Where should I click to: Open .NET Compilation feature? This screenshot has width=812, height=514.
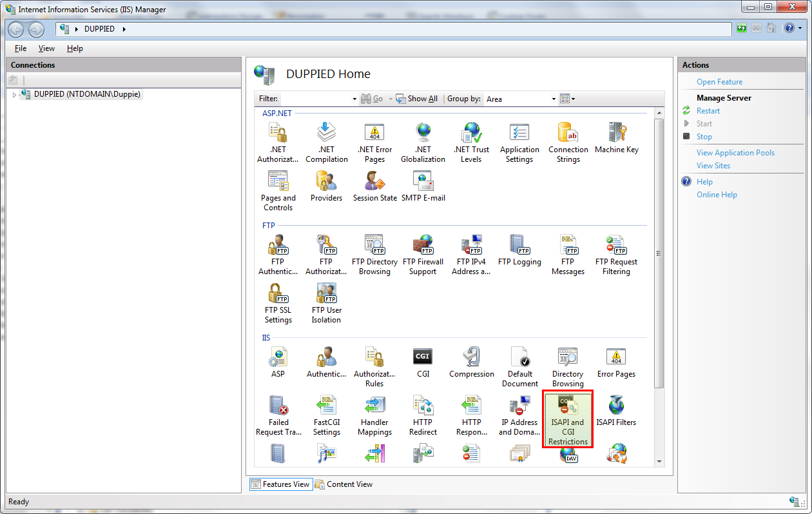pyautogui.click(x=326, y=143)
